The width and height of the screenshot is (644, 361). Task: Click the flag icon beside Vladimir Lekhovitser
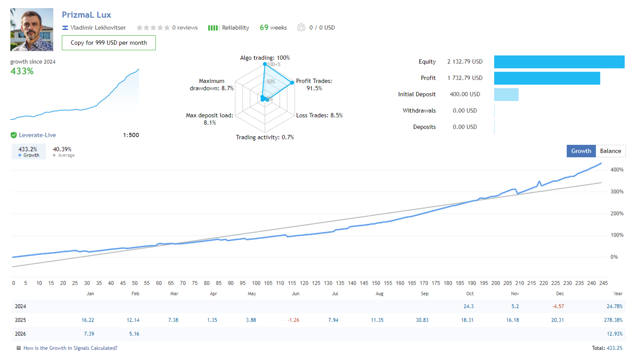pyautogui.click(x=65, y=27)
